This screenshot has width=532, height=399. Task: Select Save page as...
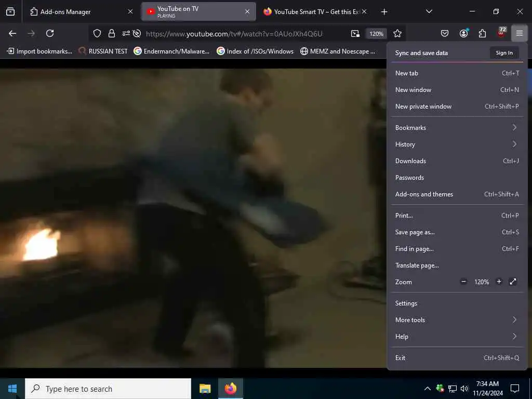point(457,232)
